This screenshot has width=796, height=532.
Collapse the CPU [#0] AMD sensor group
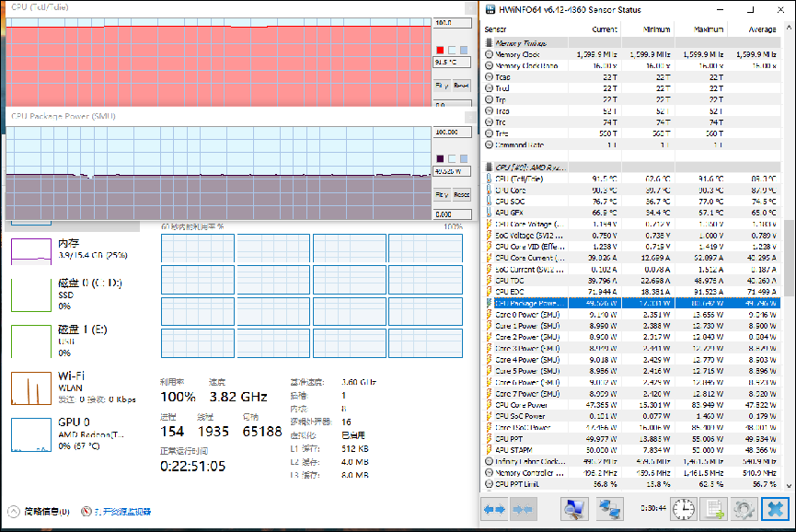coord(490,168)
